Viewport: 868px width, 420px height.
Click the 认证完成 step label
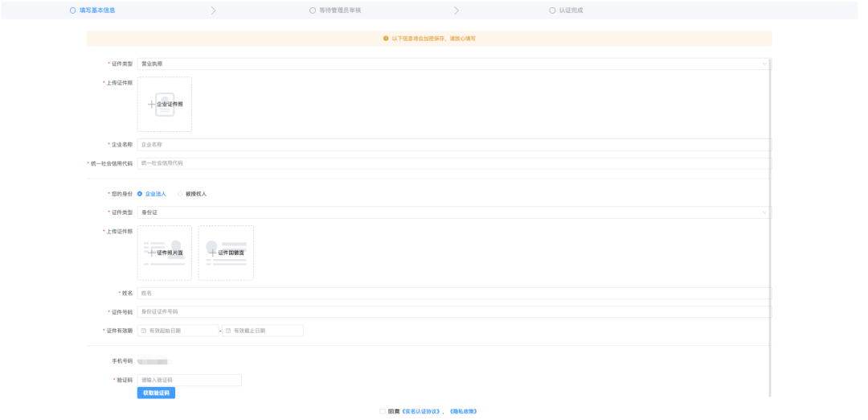[x=571, y=10]
